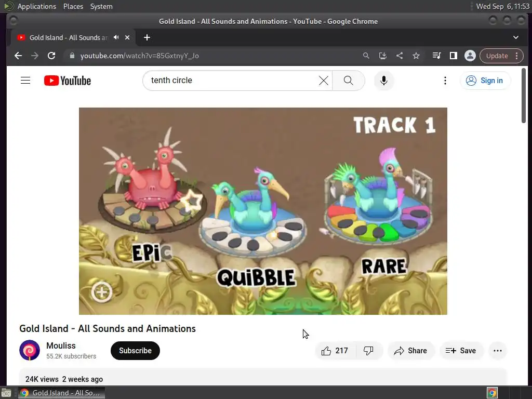Click the forward navigation arrow
The height and width of the screenshot is (399, 532).
coord(35,56)
